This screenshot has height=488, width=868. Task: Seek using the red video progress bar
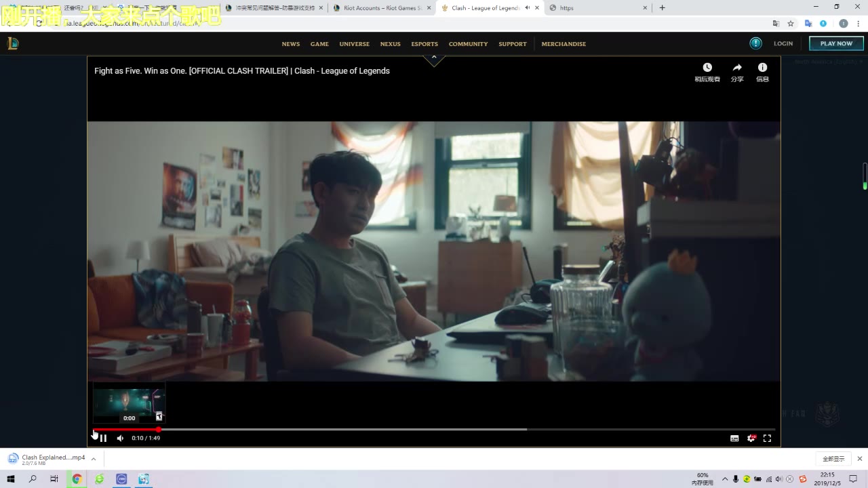[434, 429]
